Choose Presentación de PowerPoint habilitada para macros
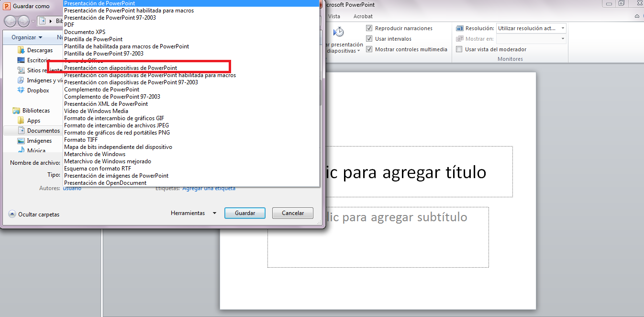Image resolution: width=644 pixels, height=317 pixels. 191,11
